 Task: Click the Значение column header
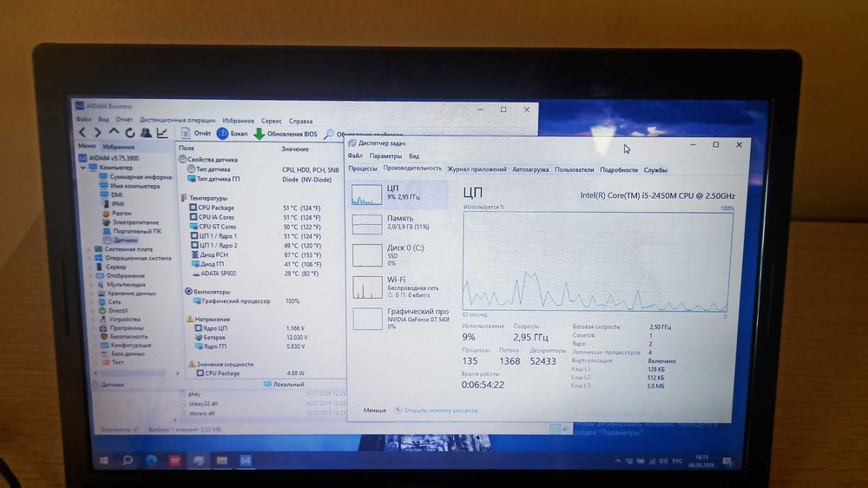pyautogui.click(x=294, y=149)
